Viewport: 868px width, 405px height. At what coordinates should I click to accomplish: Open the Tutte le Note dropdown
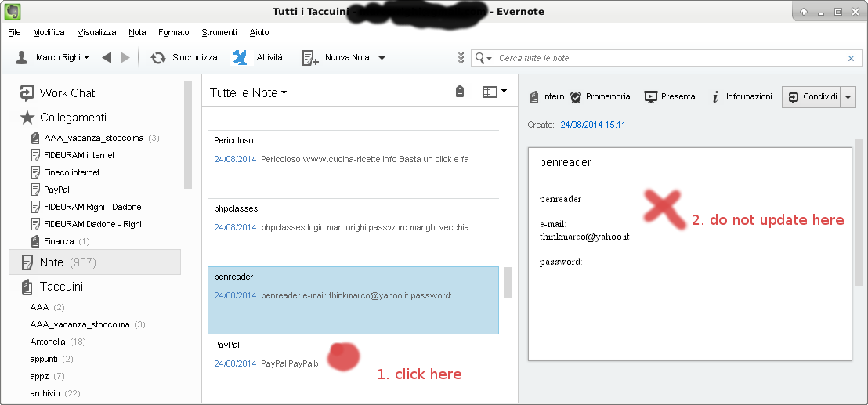248,92
